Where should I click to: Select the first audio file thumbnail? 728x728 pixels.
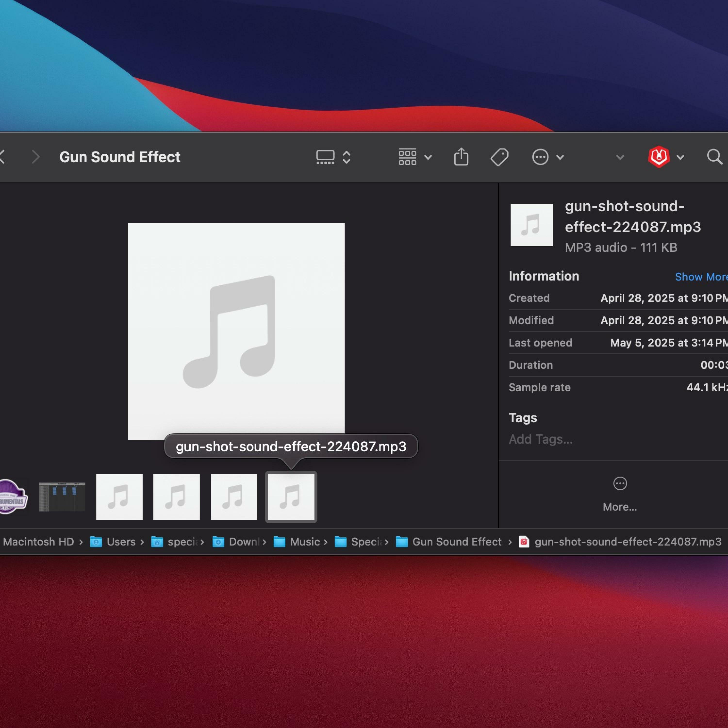[119, 497]
